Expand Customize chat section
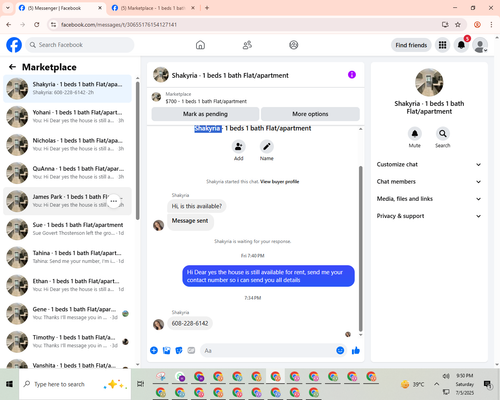Screen dimensions: 500x400 pyautogui.click(x=429, y=164)
